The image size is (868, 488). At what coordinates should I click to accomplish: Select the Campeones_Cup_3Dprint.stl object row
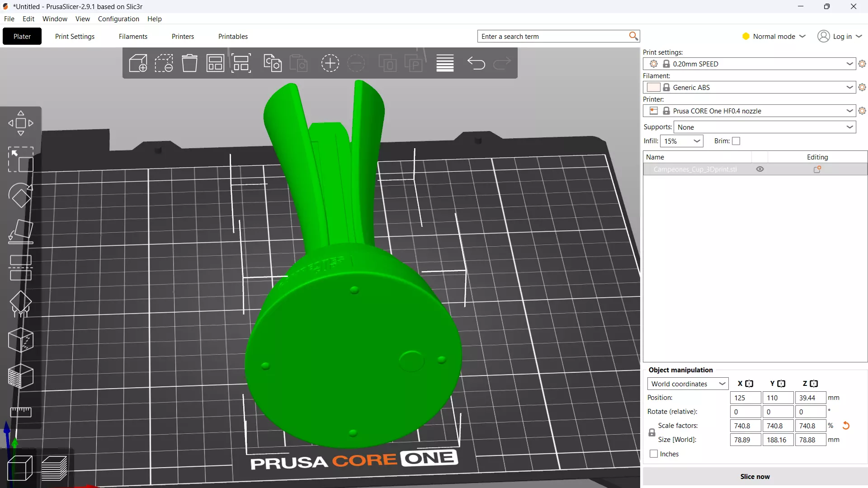click(x=755, y=169)
